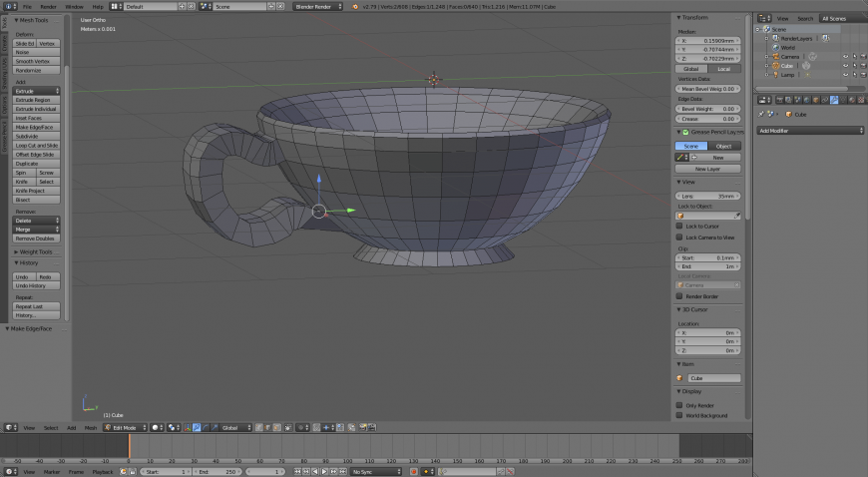Screen dimensions: 868x477
Task: Toggle limit selection to visible icon
Action: [288, 428]
